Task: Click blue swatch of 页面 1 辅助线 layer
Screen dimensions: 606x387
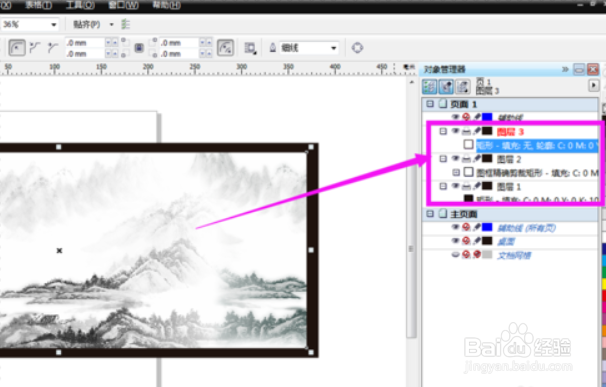Action: (487, 117)
